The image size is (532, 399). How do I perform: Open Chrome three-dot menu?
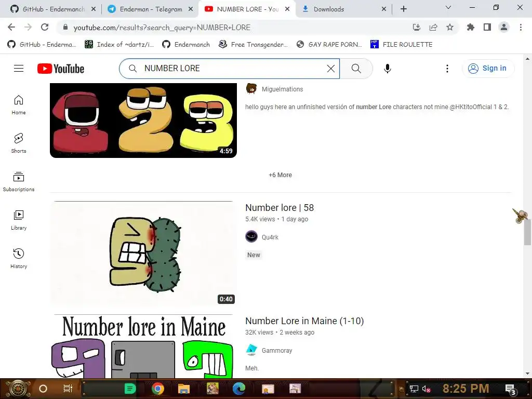(521, 27)
